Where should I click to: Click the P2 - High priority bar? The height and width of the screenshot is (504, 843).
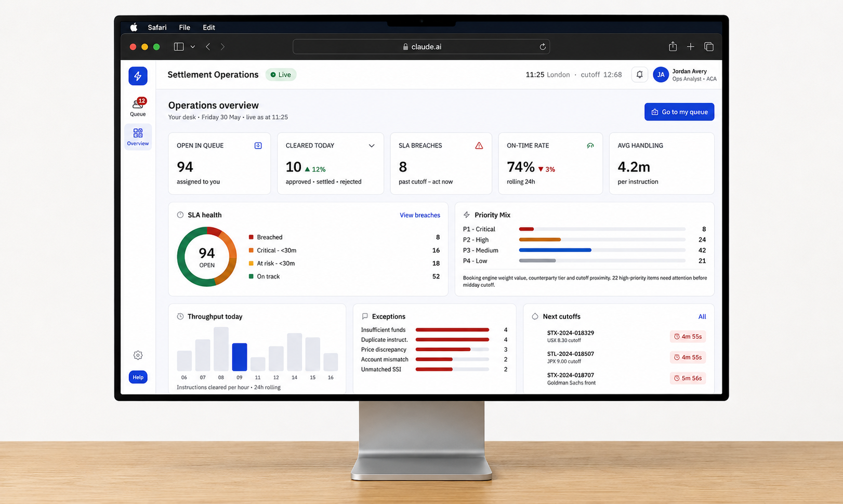pyautogui.click(x=602, y=240)
